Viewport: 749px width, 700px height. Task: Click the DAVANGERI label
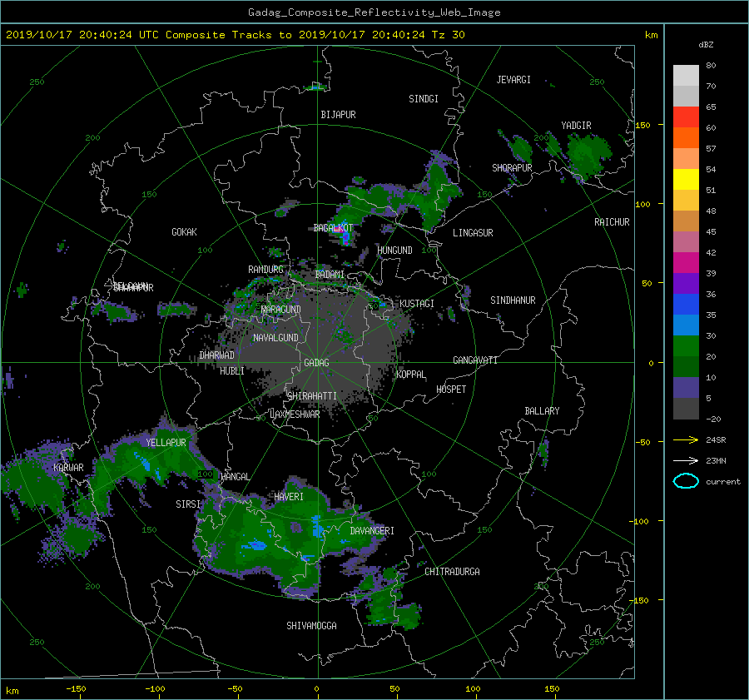(372, 531)
